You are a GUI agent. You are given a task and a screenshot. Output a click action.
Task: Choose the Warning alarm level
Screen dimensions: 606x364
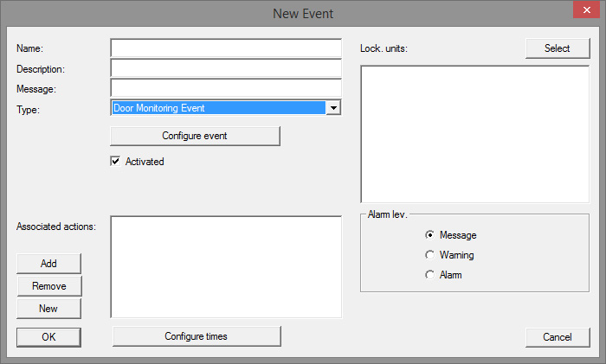pyautogui.click(x=429, y=255)
